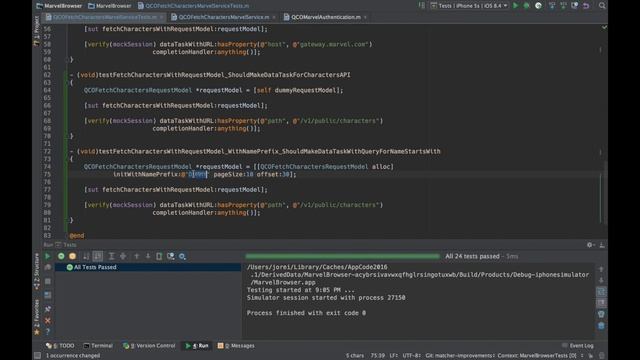Start debugging with the toolbar bug icon
Screen dimensions: 640x360
[527, 6]
